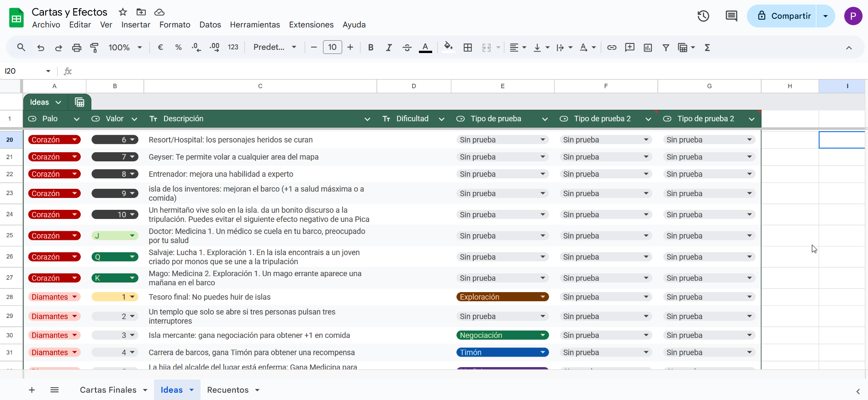Image resolution: width=868 pixels, height=400 pixels.
Task: Toggle italic formatting
Action: 389,48
